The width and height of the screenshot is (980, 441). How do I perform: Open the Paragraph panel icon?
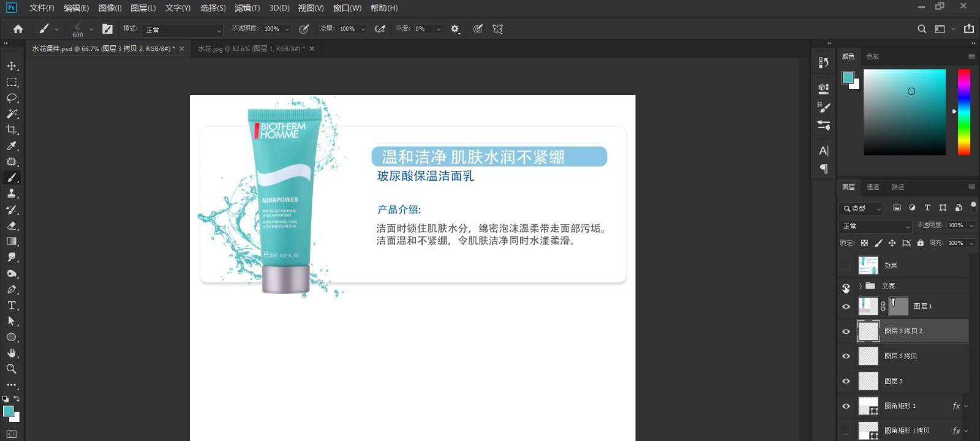tap(824, 168)
